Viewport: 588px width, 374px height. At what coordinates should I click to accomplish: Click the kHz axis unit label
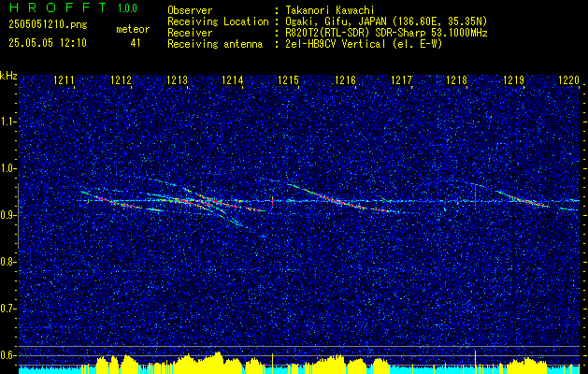(x=8, y=76)
